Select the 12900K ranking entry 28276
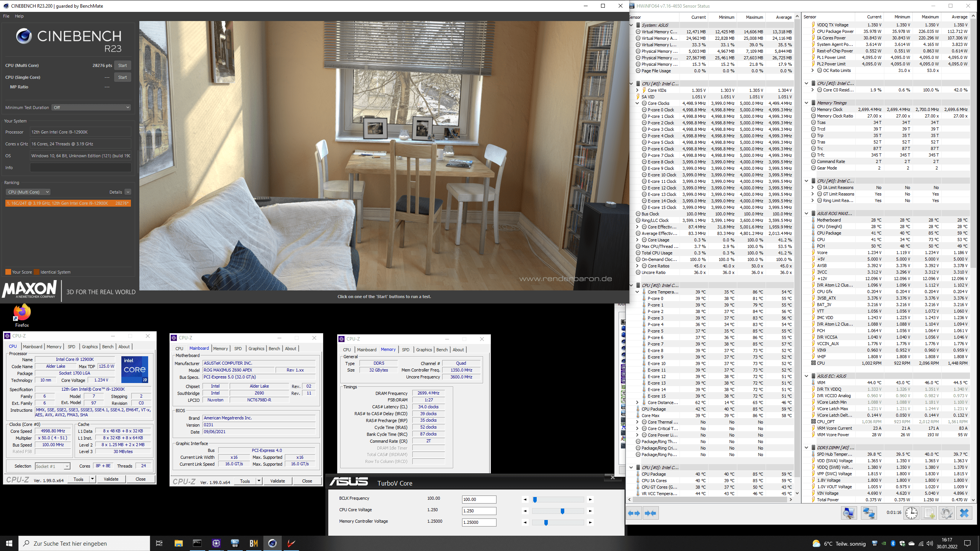Image resolution: width=980 pixels, height=551 pixels. point(68,203)
